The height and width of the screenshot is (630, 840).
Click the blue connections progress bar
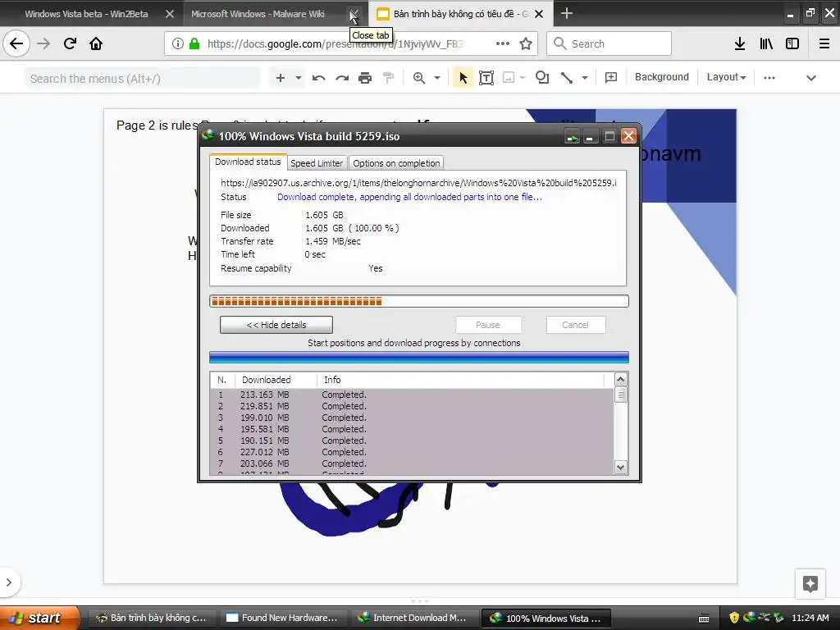click(x=419, y=358)
